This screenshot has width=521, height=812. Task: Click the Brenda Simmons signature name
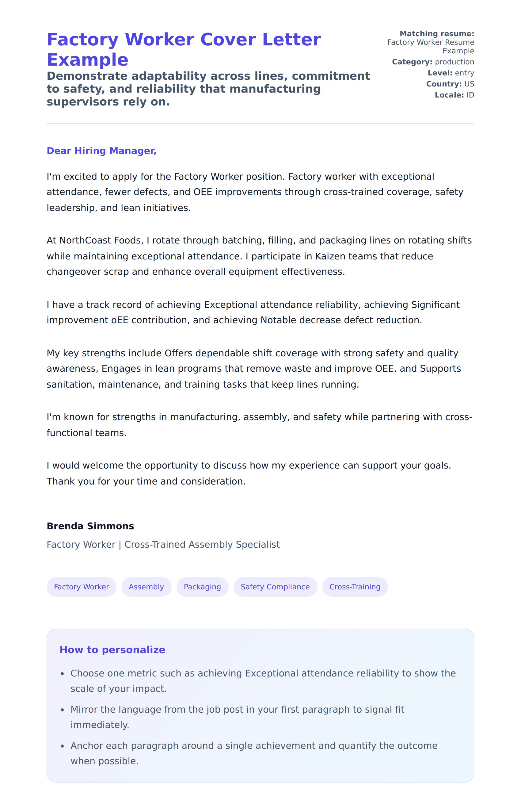pyautogui.click(x=90, y=526)
